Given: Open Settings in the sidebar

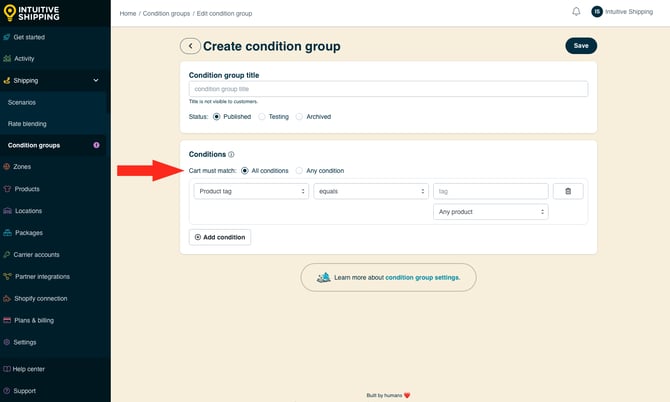Looking at the screenshot, I should pos(25,342).
